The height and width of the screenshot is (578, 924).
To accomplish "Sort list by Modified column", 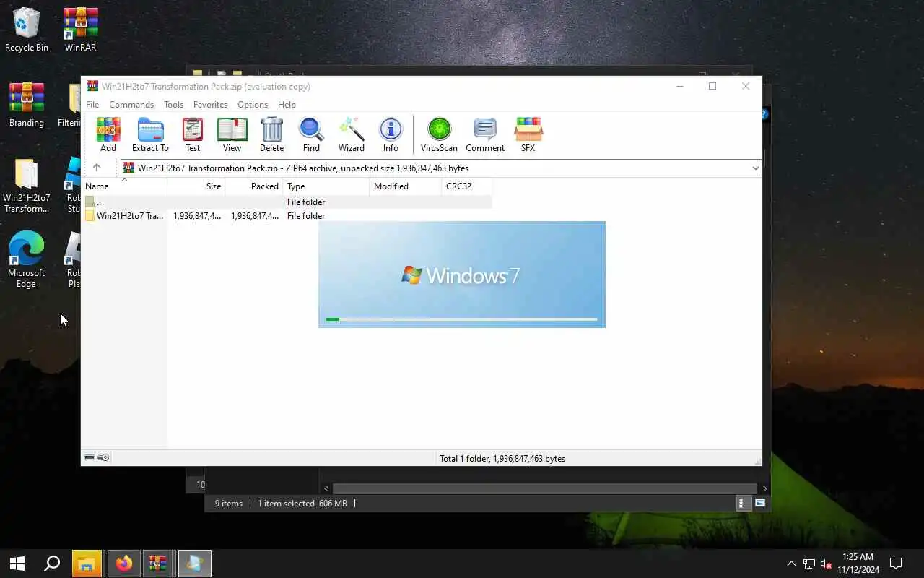I will click(406, 186).
